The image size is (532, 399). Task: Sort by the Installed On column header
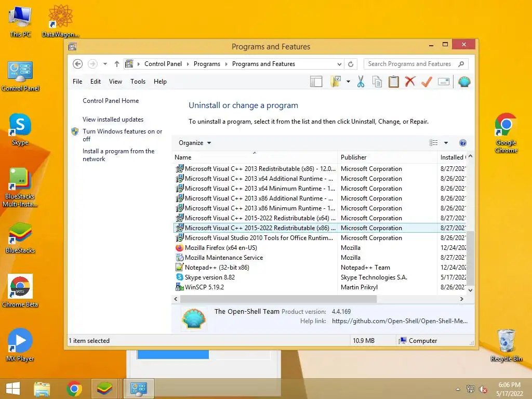click(452, 157)
